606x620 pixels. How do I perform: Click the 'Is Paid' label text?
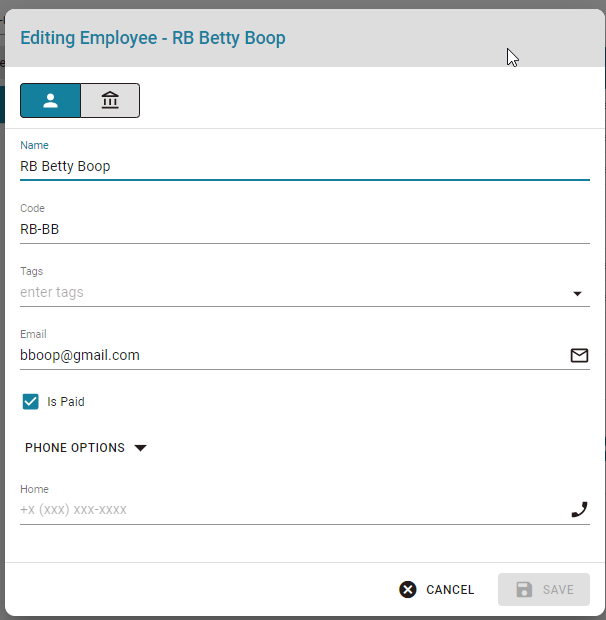click(66, 402)
